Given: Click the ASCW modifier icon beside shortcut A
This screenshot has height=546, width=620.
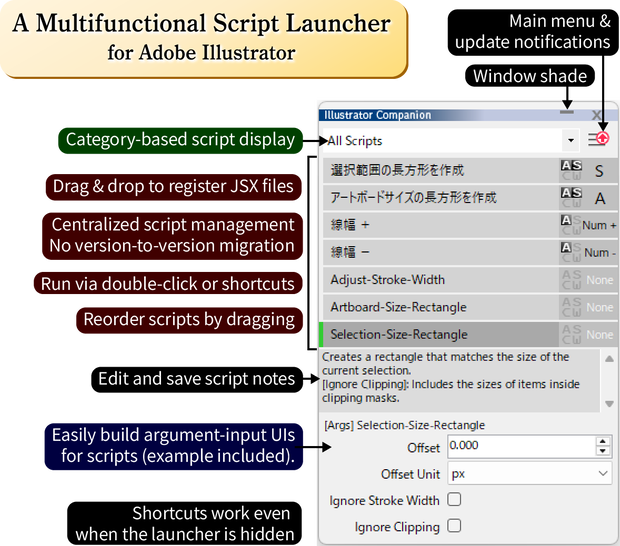Looking at the screenshot, I should coord(571,198).
